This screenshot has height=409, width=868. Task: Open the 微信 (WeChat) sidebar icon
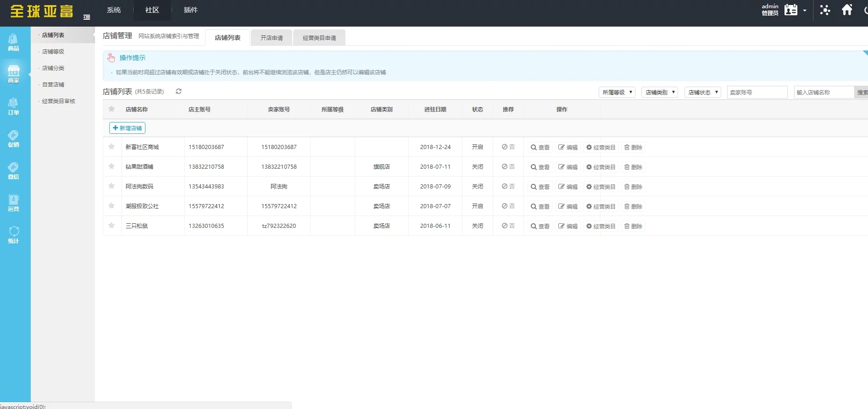pos(13,171)
